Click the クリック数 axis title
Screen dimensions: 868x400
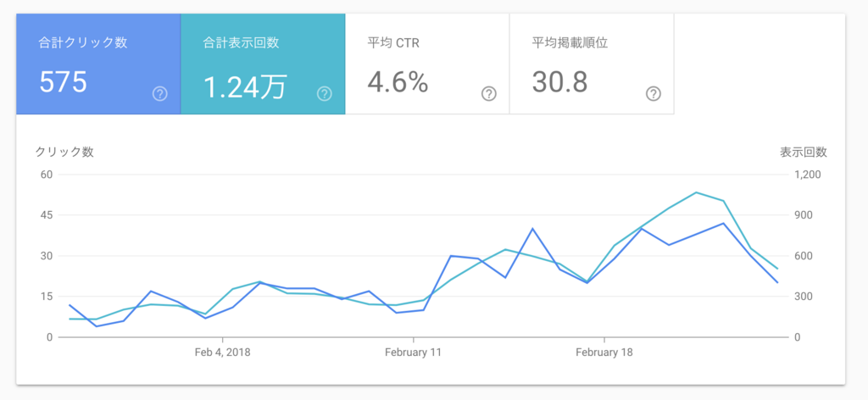click(64, 153)
